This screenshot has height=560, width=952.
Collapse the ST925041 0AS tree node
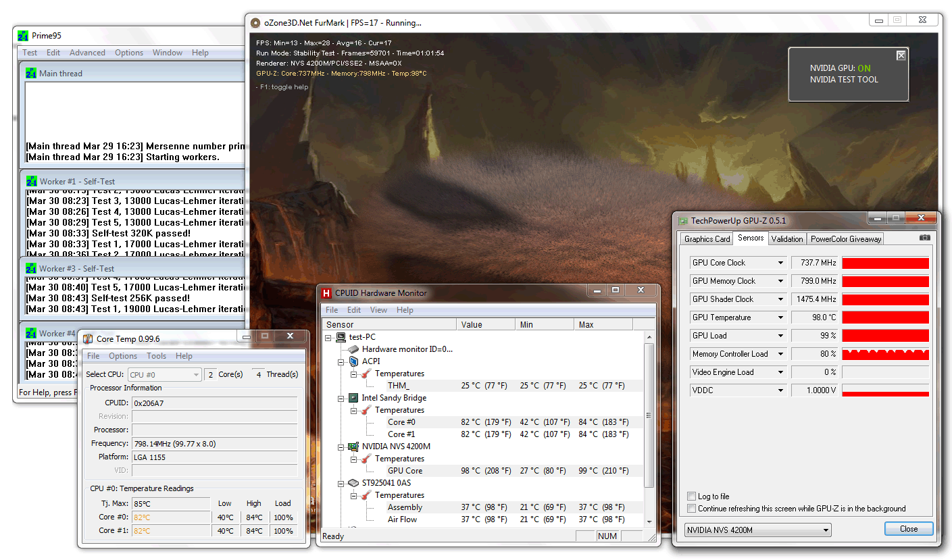coord(341,483)
